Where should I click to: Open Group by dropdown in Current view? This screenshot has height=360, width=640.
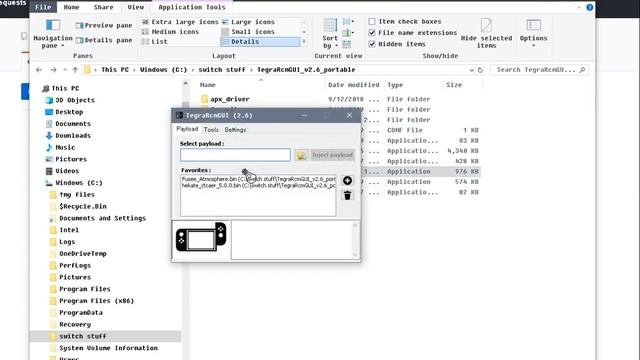click(348, 22)
